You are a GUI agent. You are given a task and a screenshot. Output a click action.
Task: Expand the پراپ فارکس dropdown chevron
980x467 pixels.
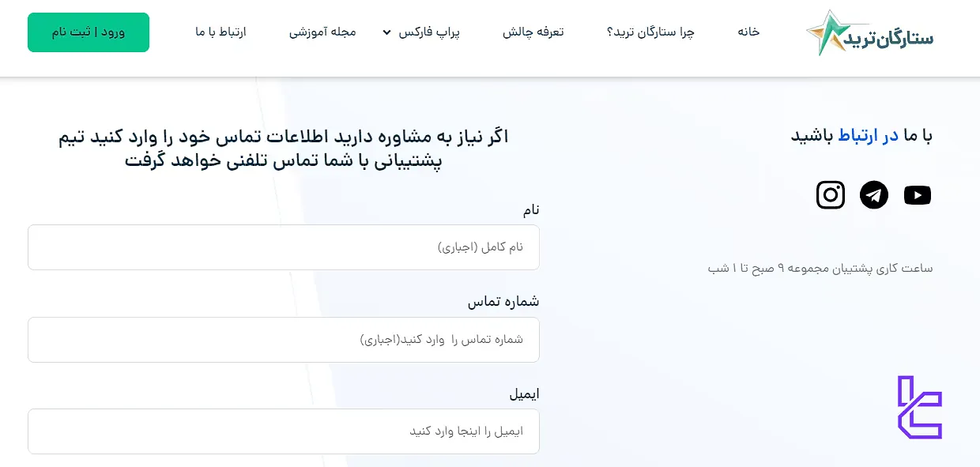click(x=386, y=32)
